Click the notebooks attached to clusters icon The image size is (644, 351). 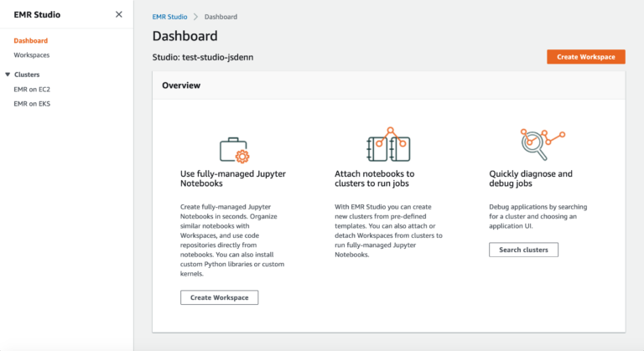pyautogui.click(x=388, y=144)
